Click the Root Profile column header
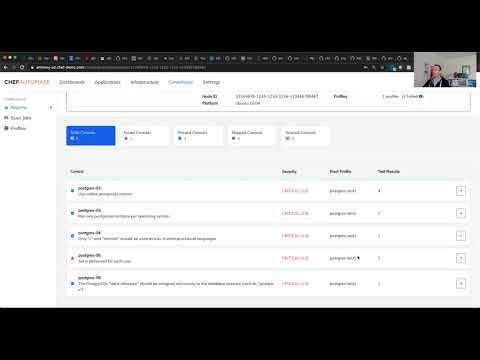Image resolution: width=480 pixels, height=360 pixels. pos(340,171)
